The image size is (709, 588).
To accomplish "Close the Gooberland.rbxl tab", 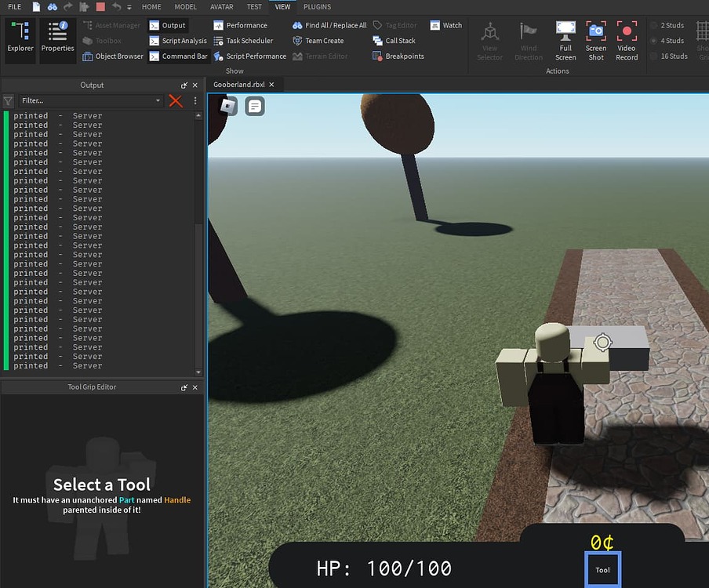I will (x=271, y=85).
